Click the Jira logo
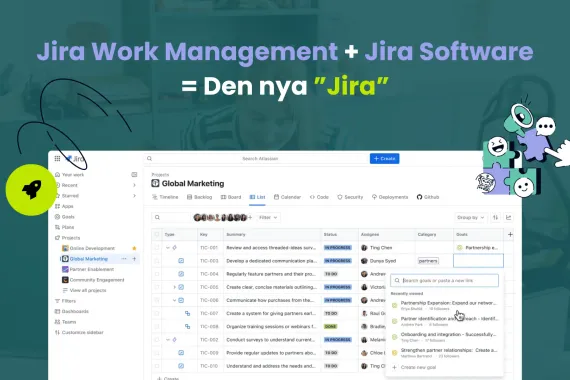Viewport: 570px width, 380px height. point(75,159)
